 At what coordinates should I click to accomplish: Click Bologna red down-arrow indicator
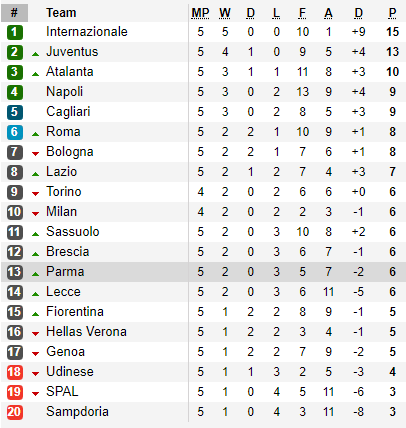click(x=35, y=154)
